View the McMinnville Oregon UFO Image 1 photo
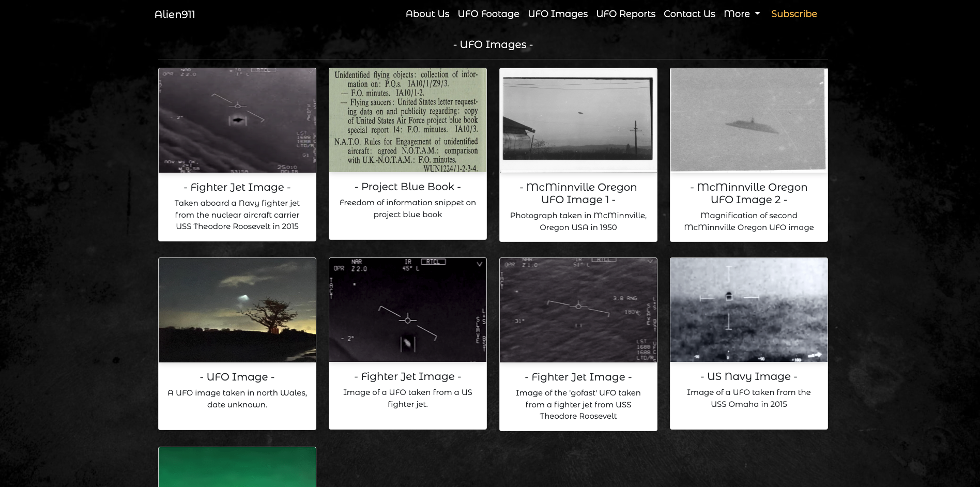 (578, 120)
